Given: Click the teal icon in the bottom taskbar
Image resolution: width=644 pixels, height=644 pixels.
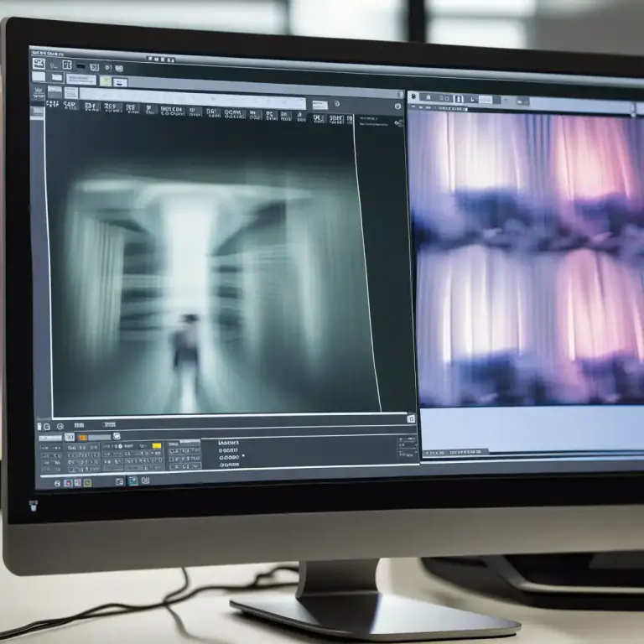Looking at the screenshot, I should (x=133, y=481).
